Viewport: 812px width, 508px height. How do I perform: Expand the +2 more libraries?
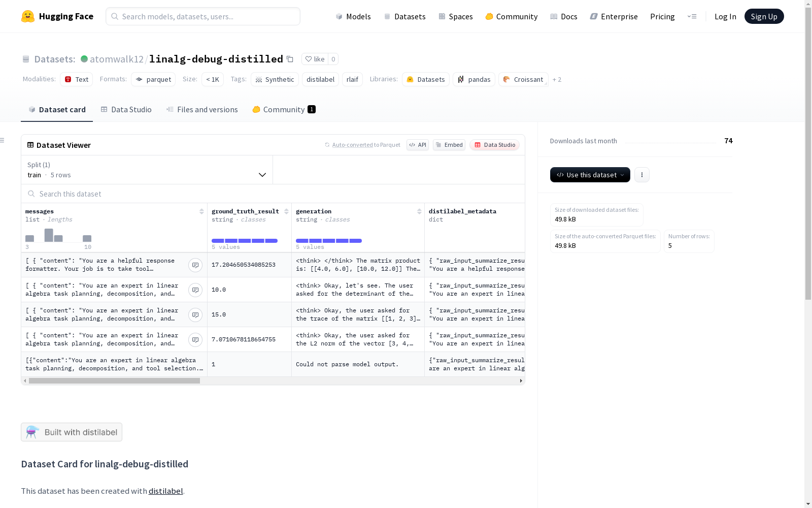coord(557,79)
